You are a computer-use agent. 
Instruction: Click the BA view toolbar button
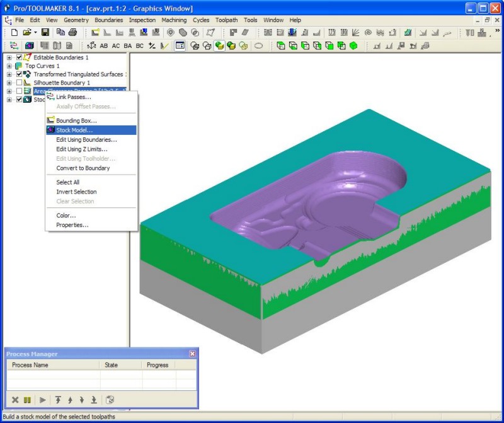(x=128, y=46)
